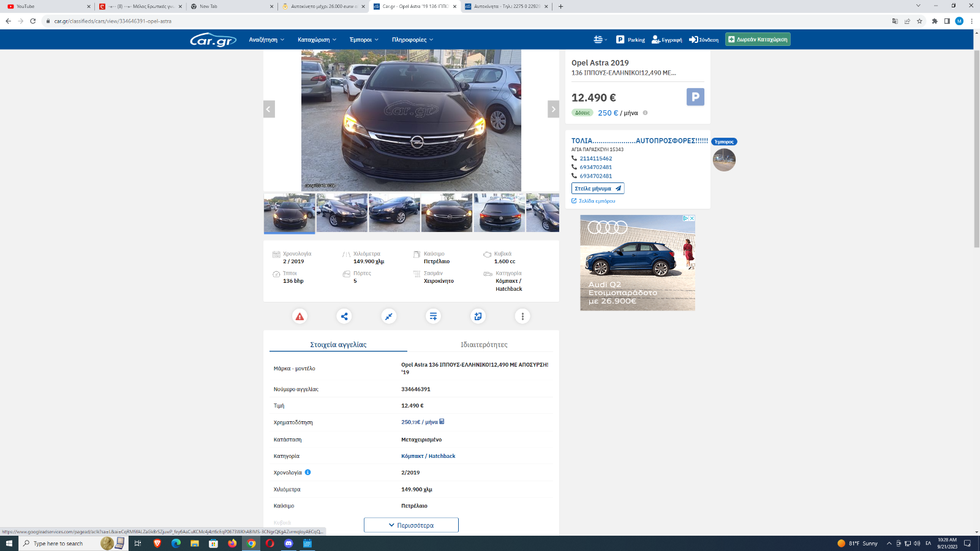Viewport: 980px width, 551px height.
Task: Select the third car thumbnail
Action: pos(394,213)
